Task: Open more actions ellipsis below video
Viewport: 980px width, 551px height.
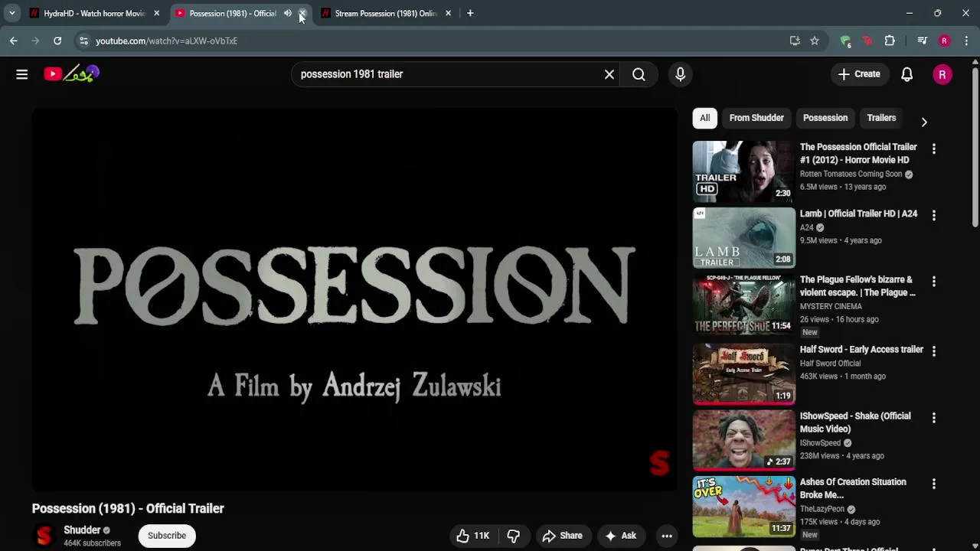Action: click(x=667, y=536)
